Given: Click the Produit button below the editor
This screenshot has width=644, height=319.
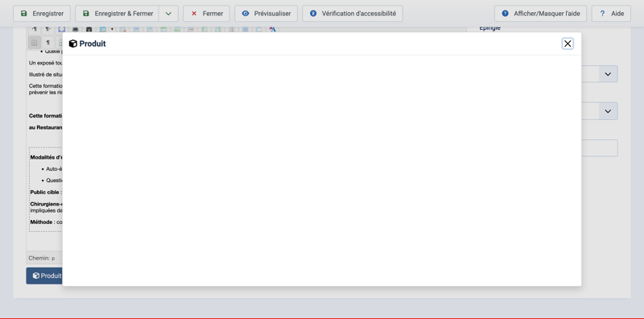Looking at the screenshot, I should [x=44, y=275].
